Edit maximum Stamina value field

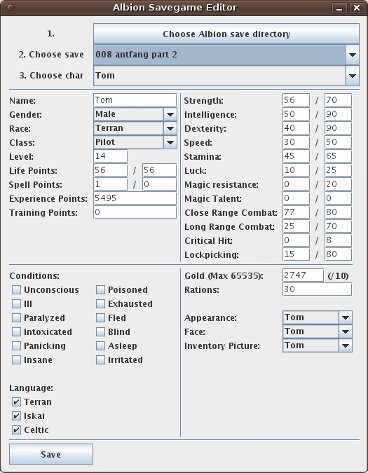338,156
